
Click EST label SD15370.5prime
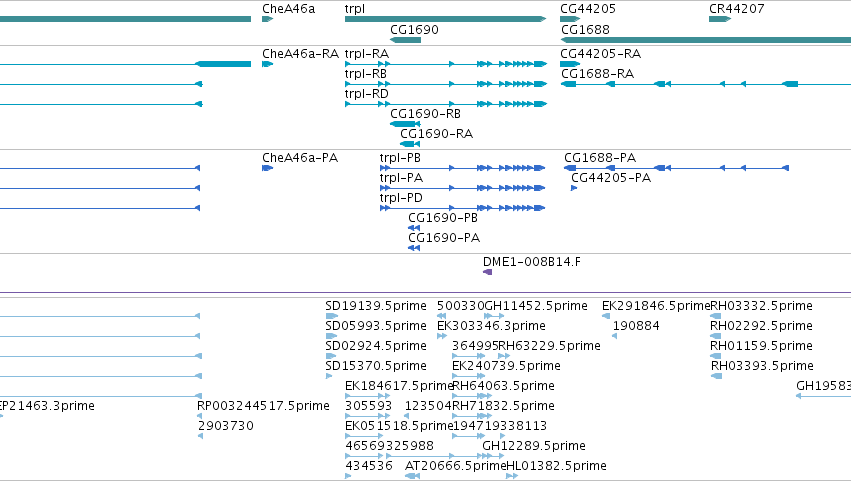[376, 366]
